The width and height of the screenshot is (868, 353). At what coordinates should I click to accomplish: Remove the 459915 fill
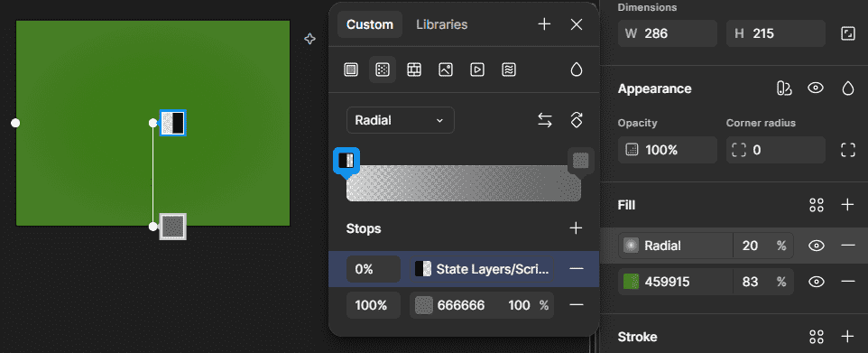pos(847,282)
